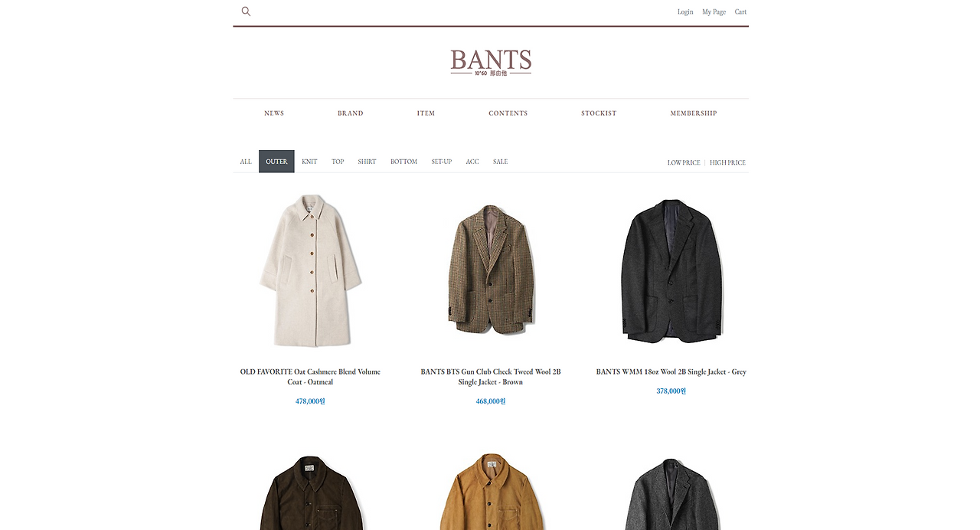Open the Cart link
Viewport: 980px width, 530px height.
point(740,11)
